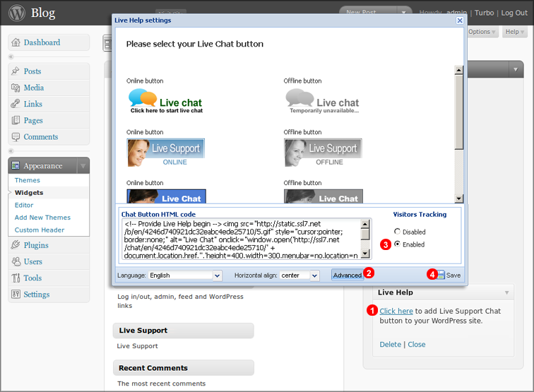
Task: Click the New Post button
Action: click(362, 12)
